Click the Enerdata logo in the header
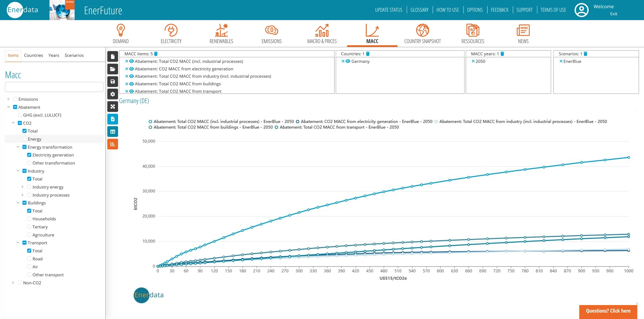 click(x=22, y=10)
